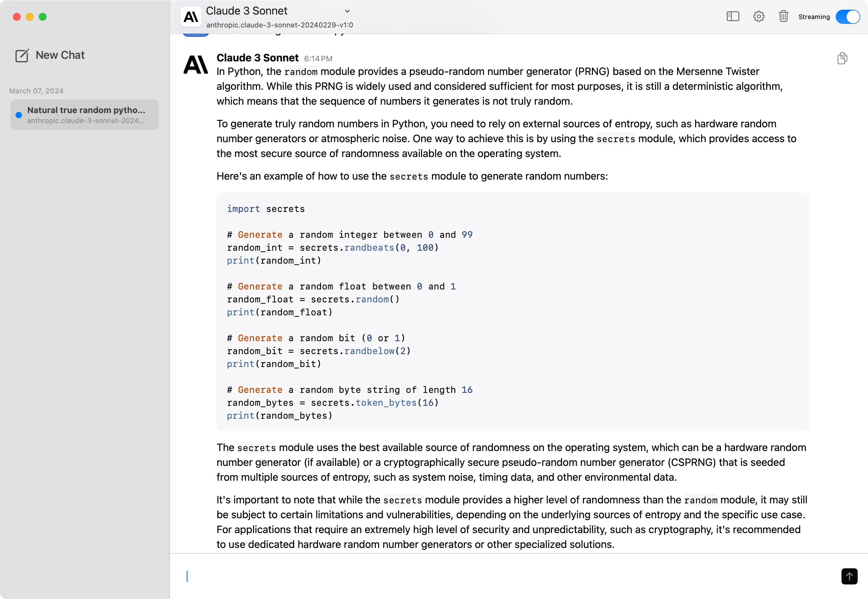Open the Claude 3 Sonnet model dropdown
Image resolution: width=868 pixels, height=599 pixels.
pyautogui.click(x=347, y=11)
